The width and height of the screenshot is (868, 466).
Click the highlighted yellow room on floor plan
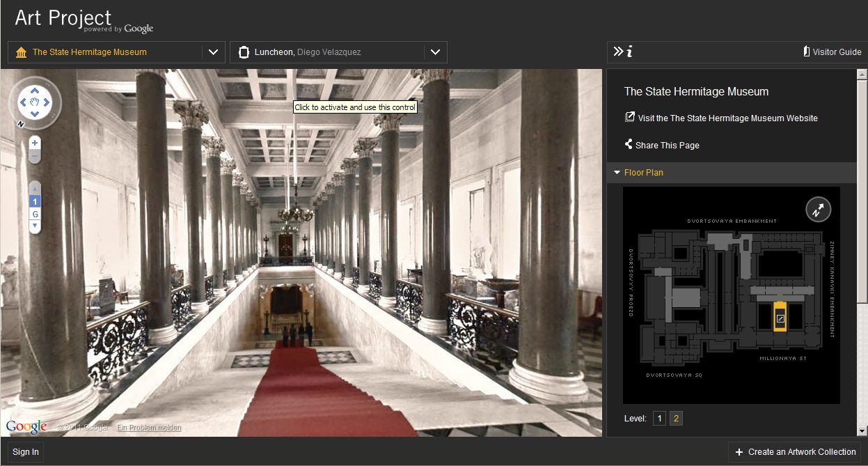point(780,317)
